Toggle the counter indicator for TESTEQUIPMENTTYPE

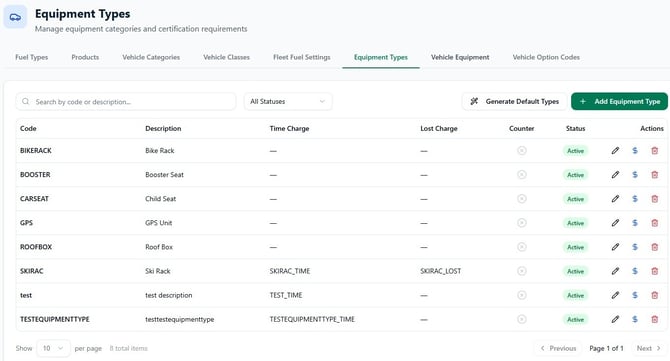(x=522, y=319)
